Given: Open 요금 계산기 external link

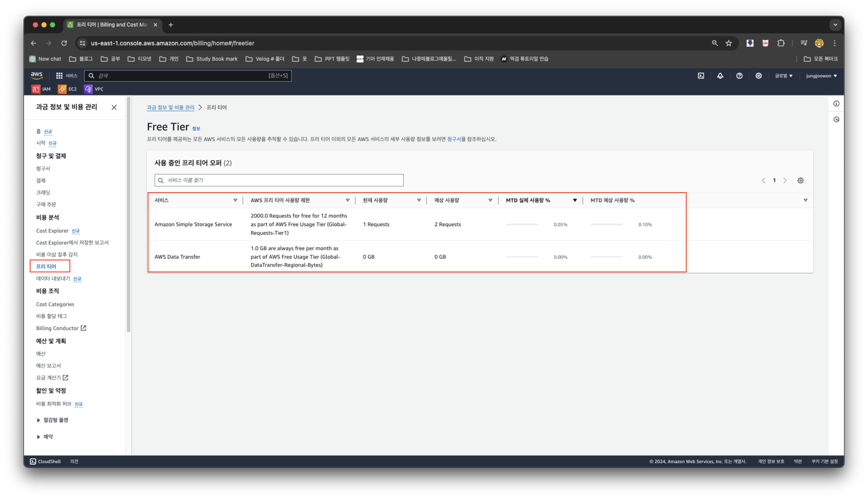Looking at the screenshot, I should point(52,377).
